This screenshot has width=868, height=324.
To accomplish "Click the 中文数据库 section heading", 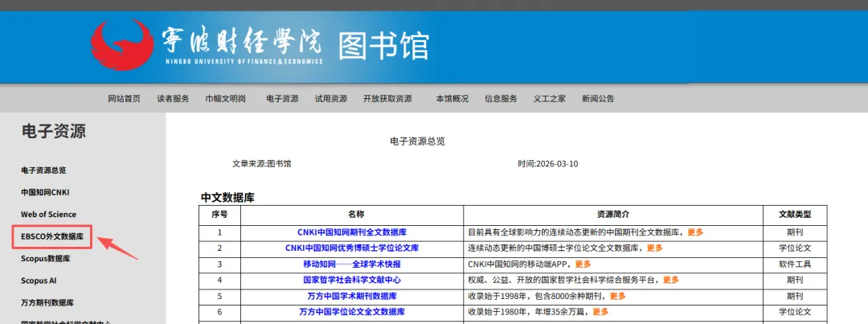I will point(227,197).
